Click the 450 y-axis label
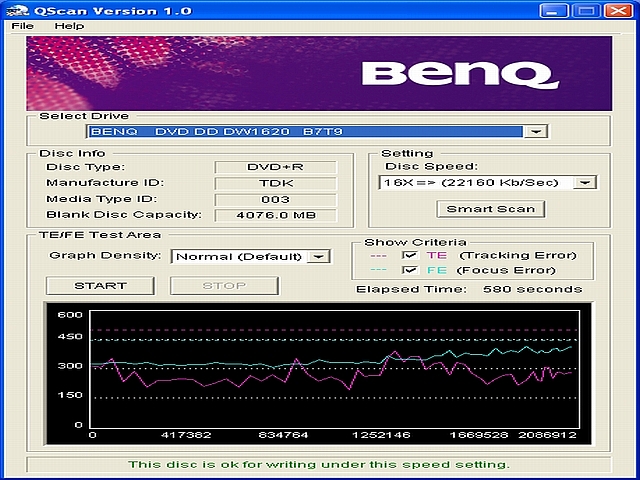Image resolution: width=640 pixels, height=480 pixels. pos(70,337)
